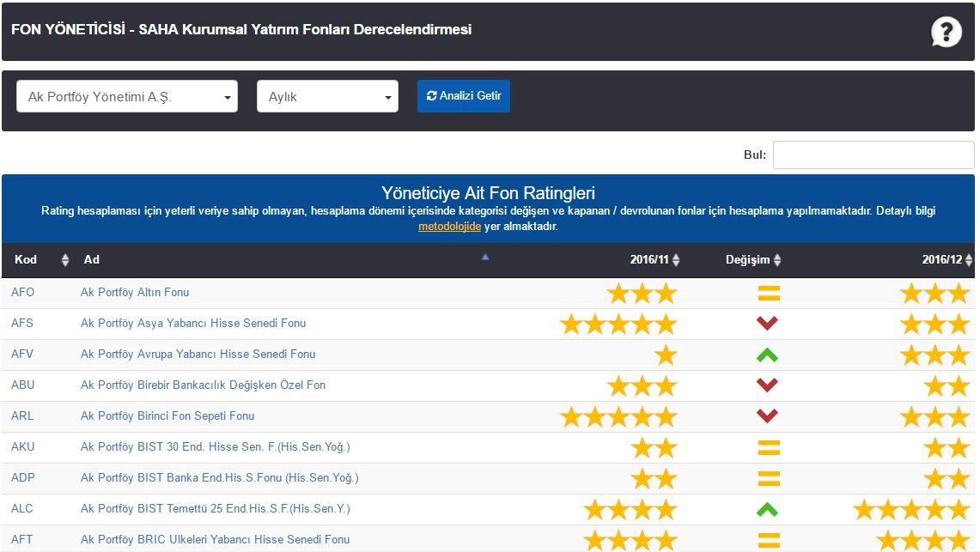This screenshot has height=552, width=980.
Task: Click the AKU fund code
Action: pyautogui.click(x=22, y=446)
